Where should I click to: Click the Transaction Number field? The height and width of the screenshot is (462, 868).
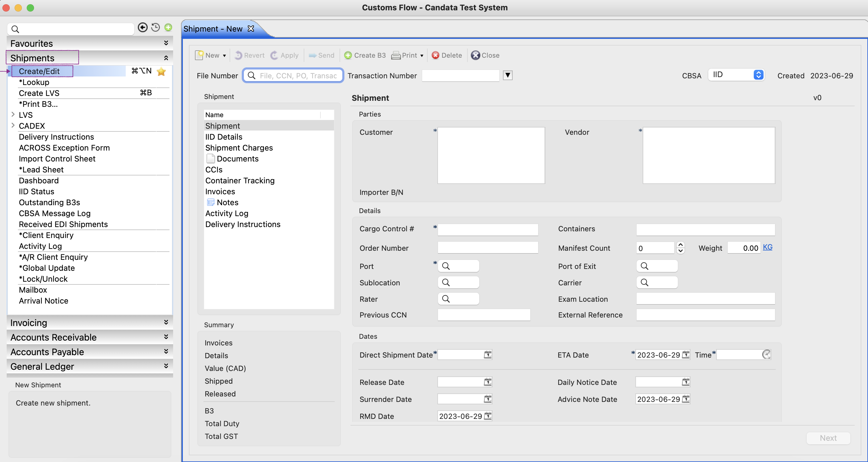pos(460,75)
